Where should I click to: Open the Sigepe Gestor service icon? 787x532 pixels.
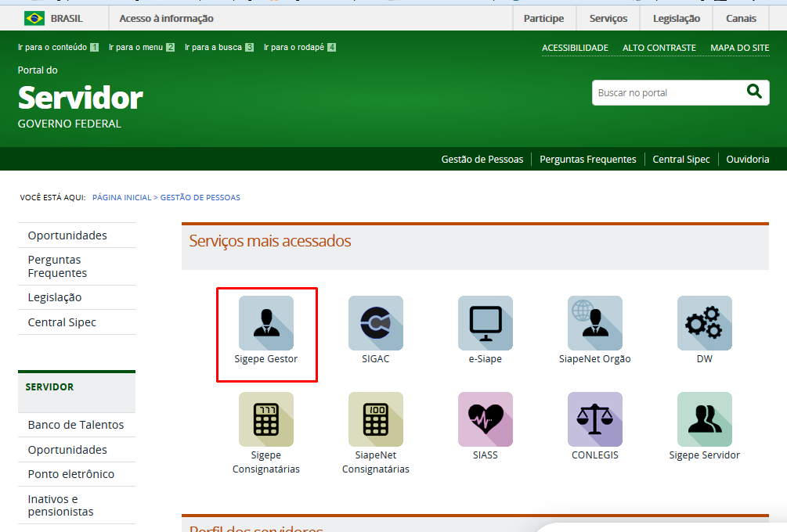click(x=266, y=322)
